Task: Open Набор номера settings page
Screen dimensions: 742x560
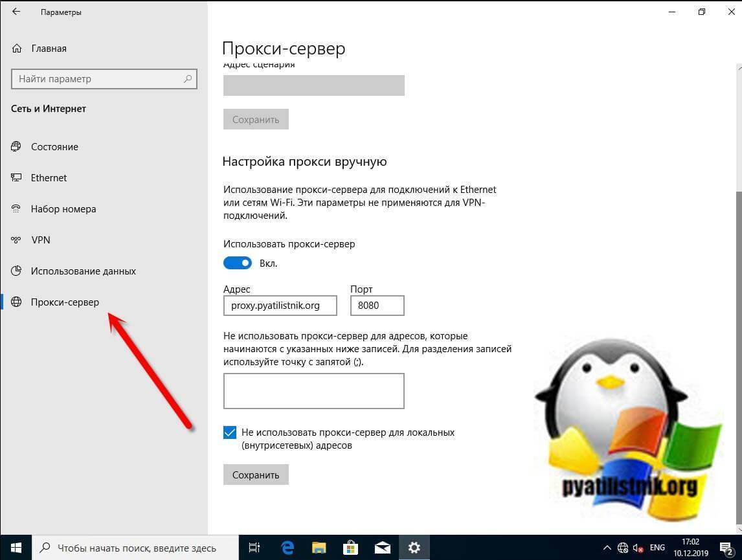Action: tap(63, 208)
